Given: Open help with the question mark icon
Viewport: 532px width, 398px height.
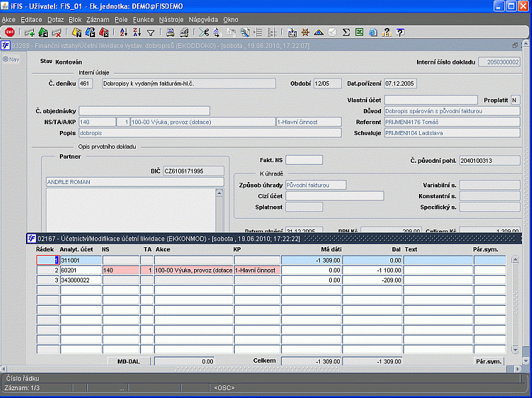Looking at the screenshot, I should (x=400, y=32).
